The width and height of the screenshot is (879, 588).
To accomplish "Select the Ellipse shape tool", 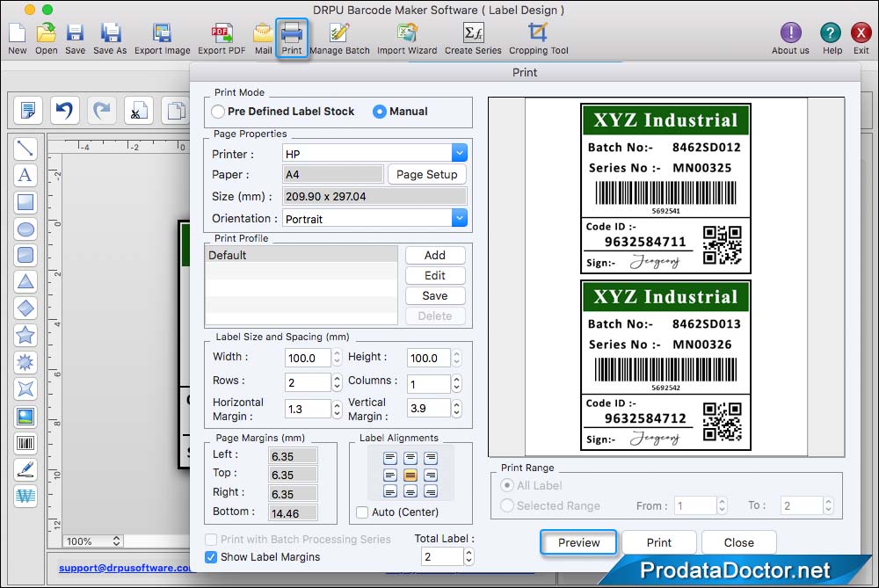I will coord(25,229).
